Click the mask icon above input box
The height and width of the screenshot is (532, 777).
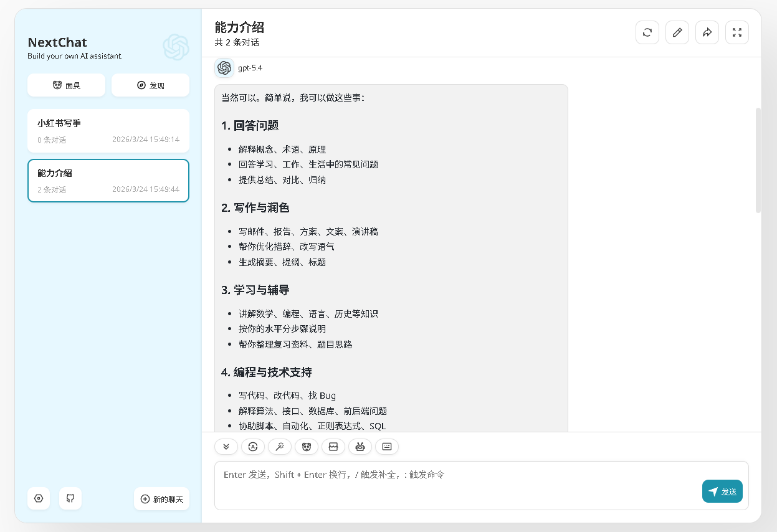pyautogui.click(x=307, y=447)
